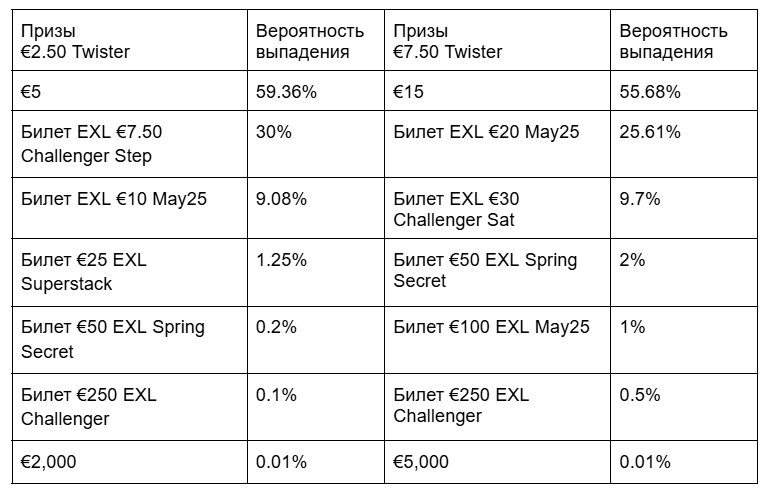Click 'Билет €100 EXL May25' cell

click(x=492, y=327)
